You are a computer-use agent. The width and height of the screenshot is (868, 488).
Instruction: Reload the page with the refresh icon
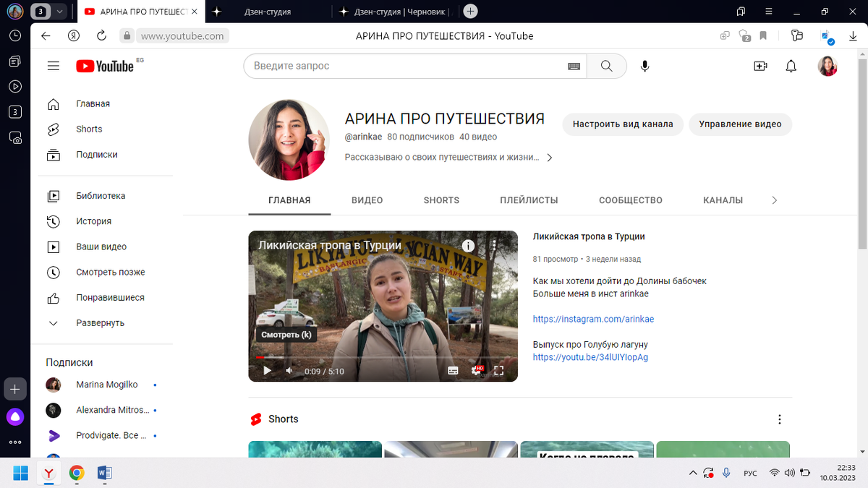coord(101,35)
